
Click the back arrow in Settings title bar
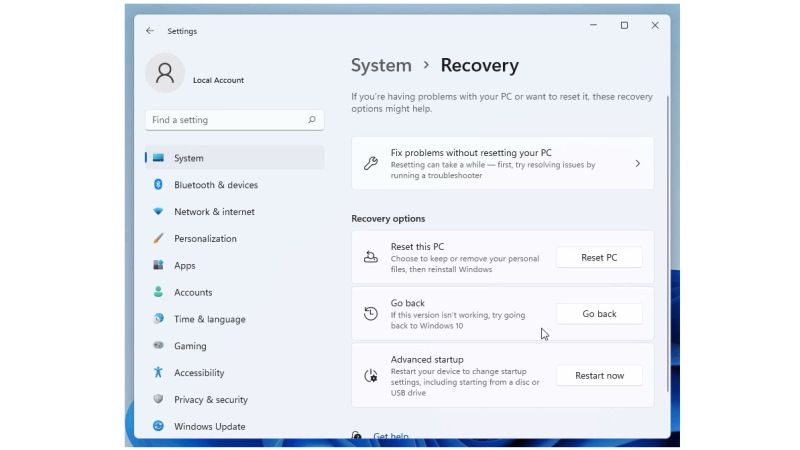[x=150, y=31]
